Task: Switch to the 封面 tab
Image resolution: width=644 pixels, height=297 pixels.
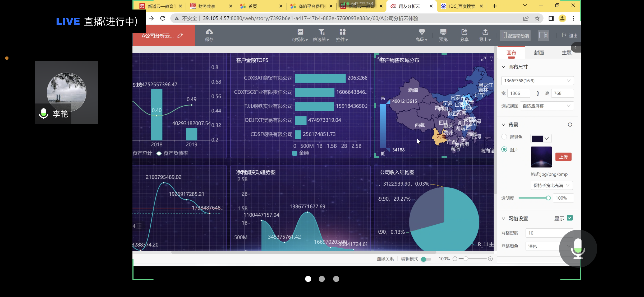Action: (x=539, y=53)
